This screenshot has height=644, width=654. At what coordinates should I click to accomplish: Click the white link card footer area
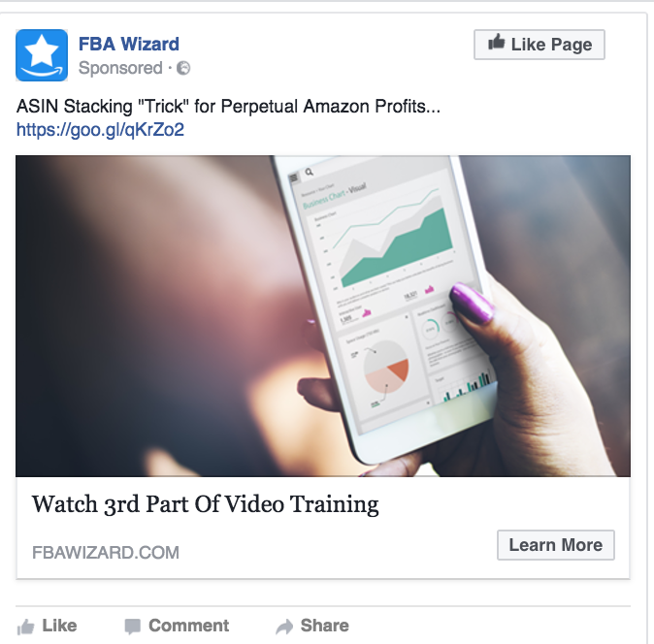(x=323, y=528)
